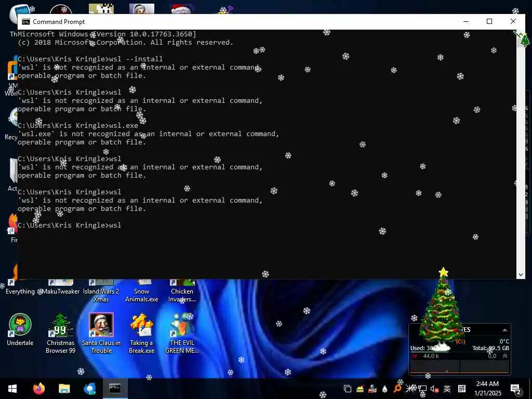Image resolution: width=532 pixels, height=399 pixels.
Task: Open the blue chat app on taskbar
Action: coord(89,389)
